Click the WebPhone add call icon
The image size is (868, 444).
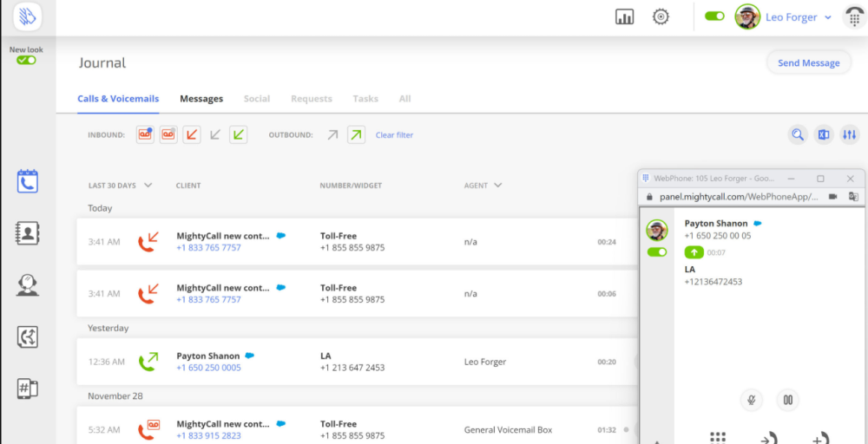tap(820, 439)
